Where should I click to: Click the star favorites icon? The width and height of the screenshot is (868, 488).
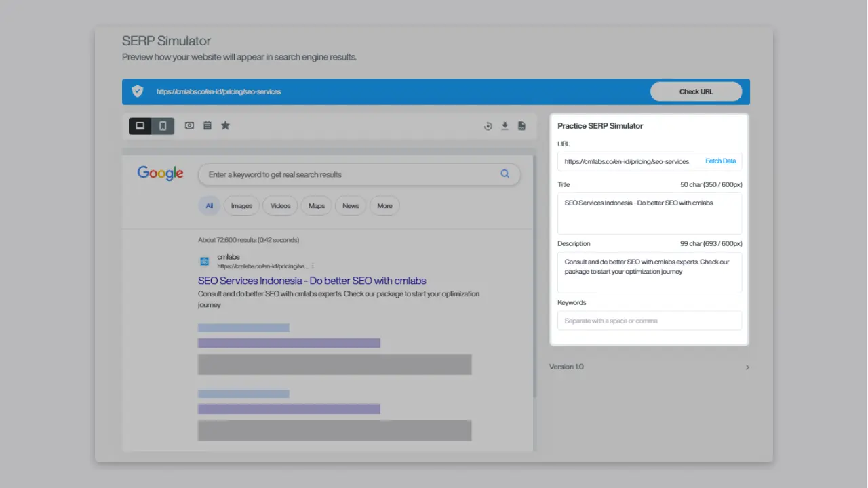click(225, 125)
